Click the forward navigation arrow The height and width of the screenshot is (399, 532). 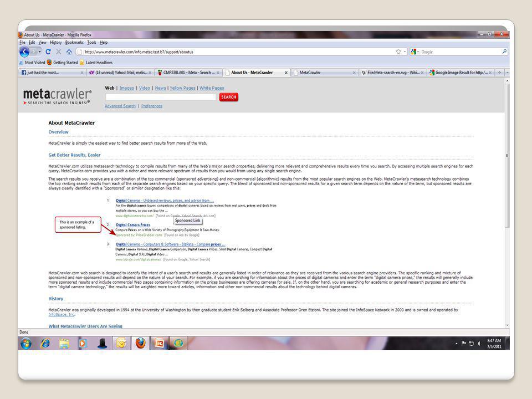(x=34, y=52)
